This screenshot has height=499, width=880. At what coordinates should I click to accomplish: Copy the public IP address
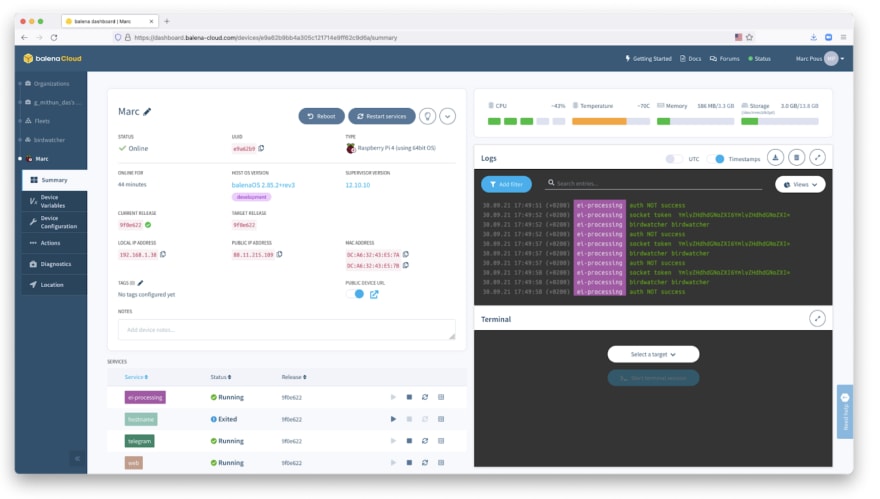(x=279, y=254)
